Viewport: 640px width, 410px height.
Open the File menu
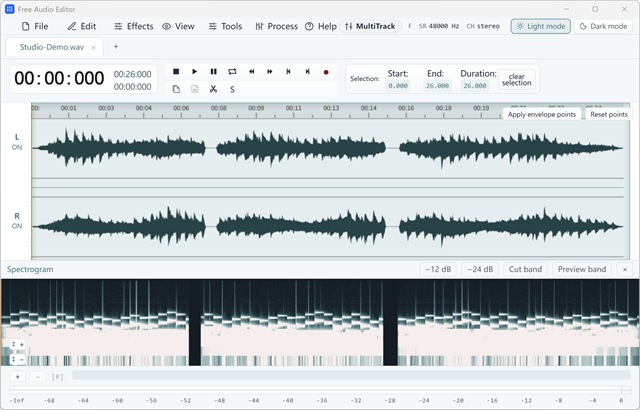pos(35,26)
